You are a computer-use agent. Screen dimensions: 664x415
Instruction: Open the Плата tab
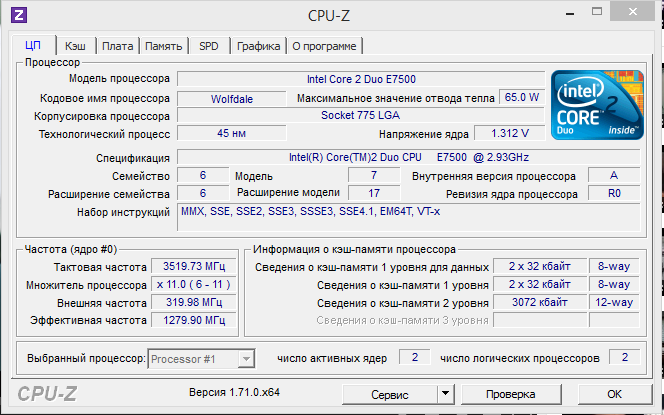click(x=118, y=46)
